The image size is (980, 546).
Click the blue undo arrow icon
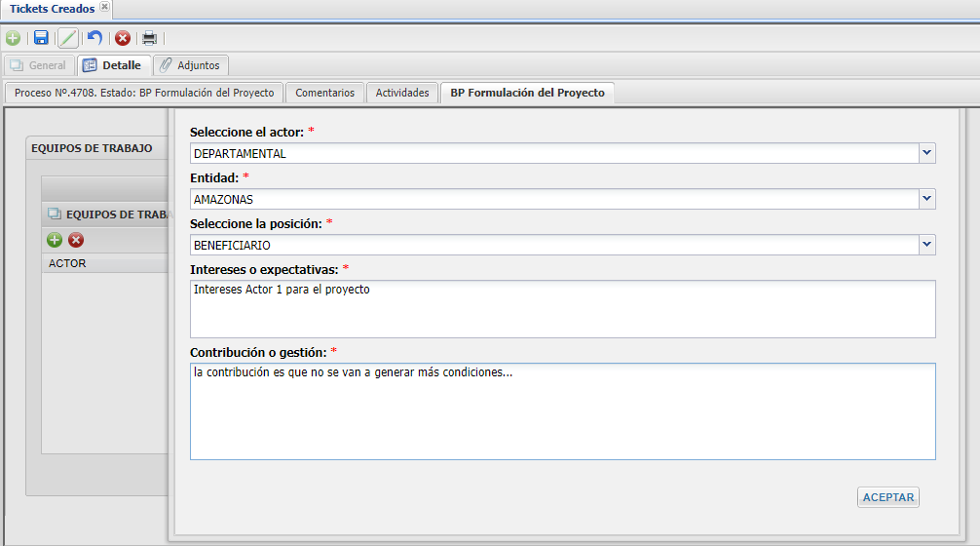(x=94, y=38)
